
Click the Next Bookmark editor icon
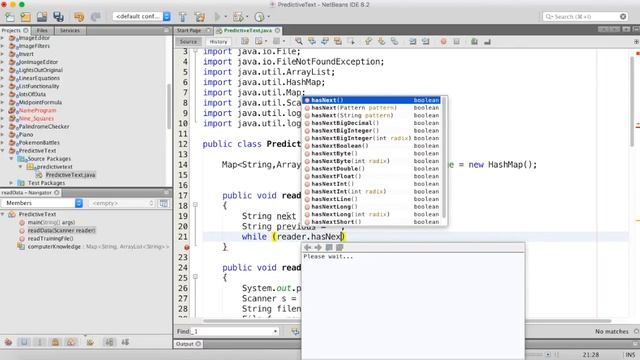click(381, 42)
